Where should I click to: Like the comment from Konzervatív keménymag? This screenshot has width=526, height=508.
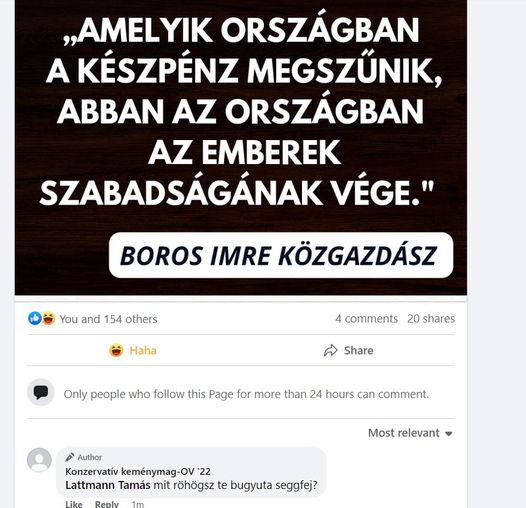click(74, 504)
